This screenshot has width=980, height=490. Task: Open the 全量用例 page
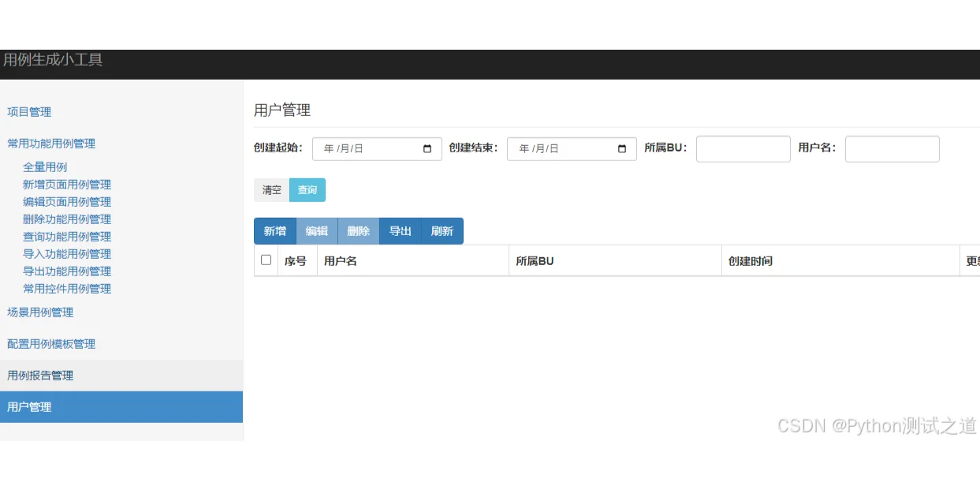pos(46,166)
